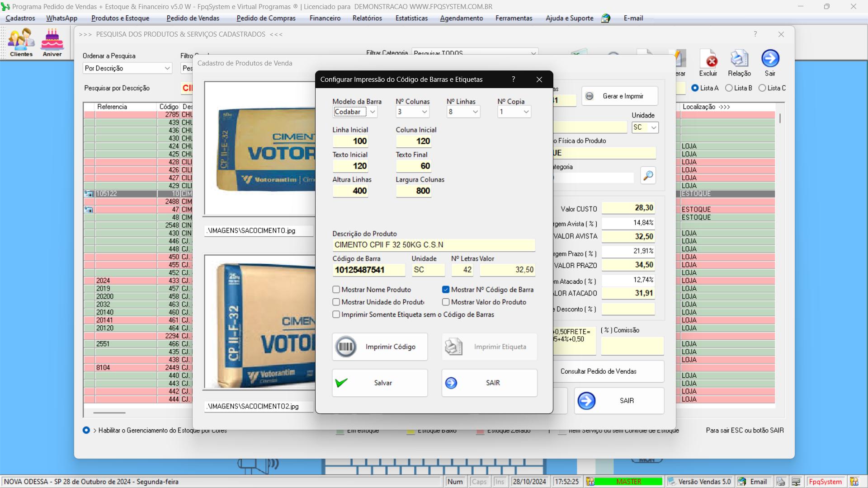Image resolution: width=868 pixels, height=488 pixels.
Task: Uncheck Mostrar Nº Código de Barra
Action: [446, 290]
